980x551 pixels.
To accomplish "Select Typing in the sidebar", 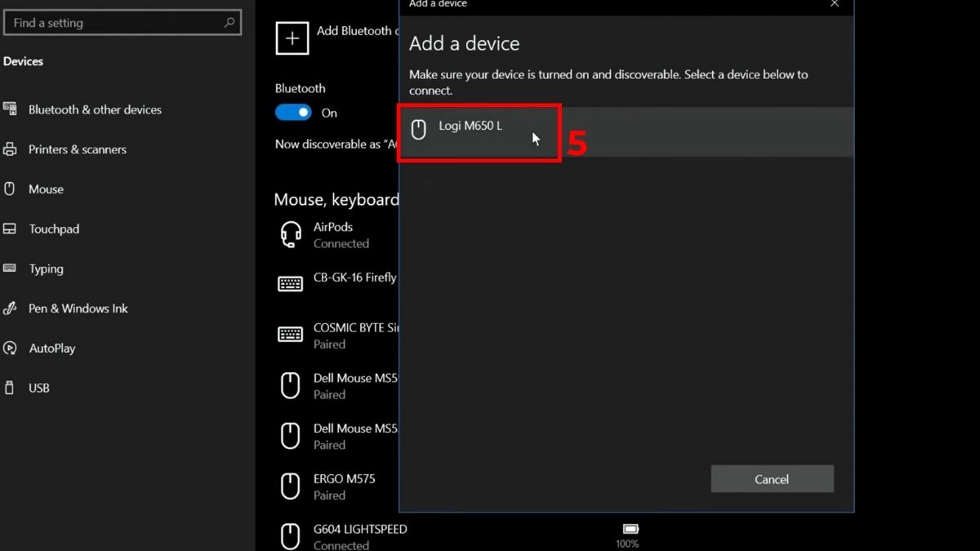I will pos(46,269).
